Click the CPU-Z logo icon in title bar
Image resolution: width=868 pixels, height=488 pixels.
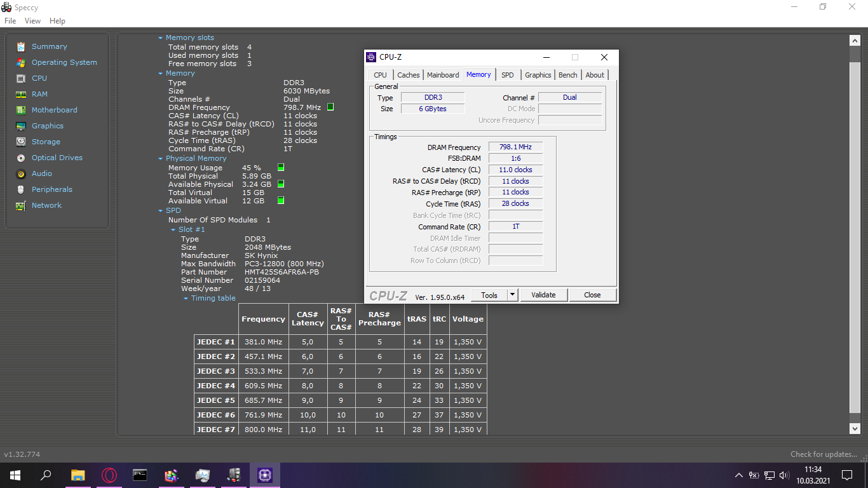(x=372, y=57)
